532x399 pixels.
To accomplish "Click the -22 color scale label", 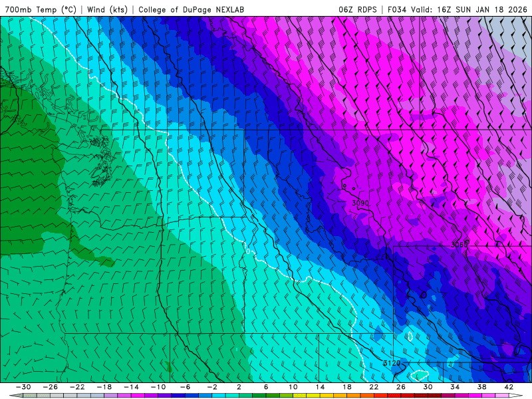I will pos(77,387).
